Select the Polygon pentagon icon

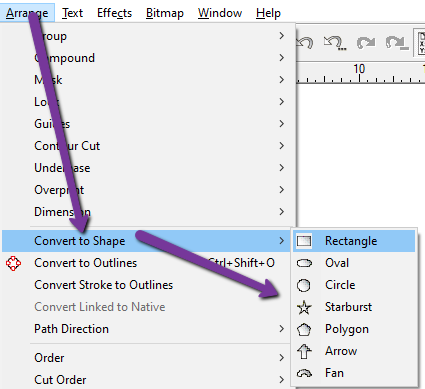tap(304, 329)
